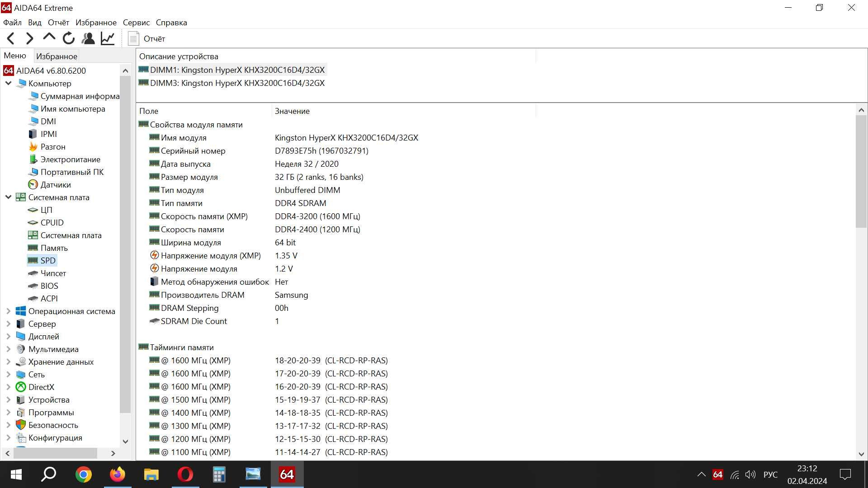Click the details pane vertical scrollbar thumb
The width and height of the screenshot is (868, 488).
tap(861, 172)
